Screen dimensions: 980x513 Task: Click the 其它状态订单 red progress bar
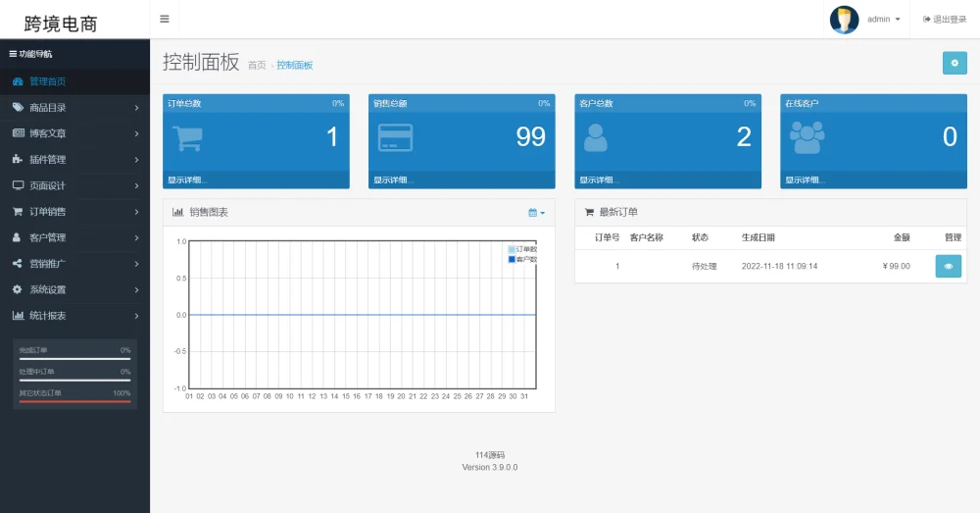click(74, 401)
